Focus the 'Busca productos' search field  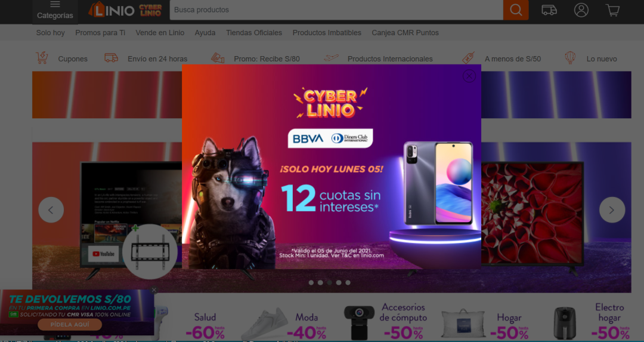pyautogui.click(x=336, y=10)
